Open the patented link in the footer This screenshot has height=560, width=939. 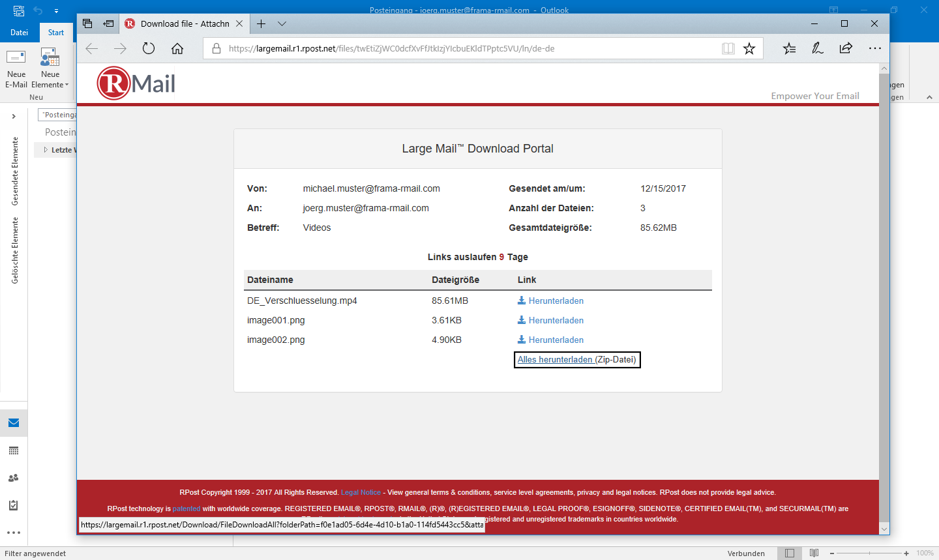point(186,508)
